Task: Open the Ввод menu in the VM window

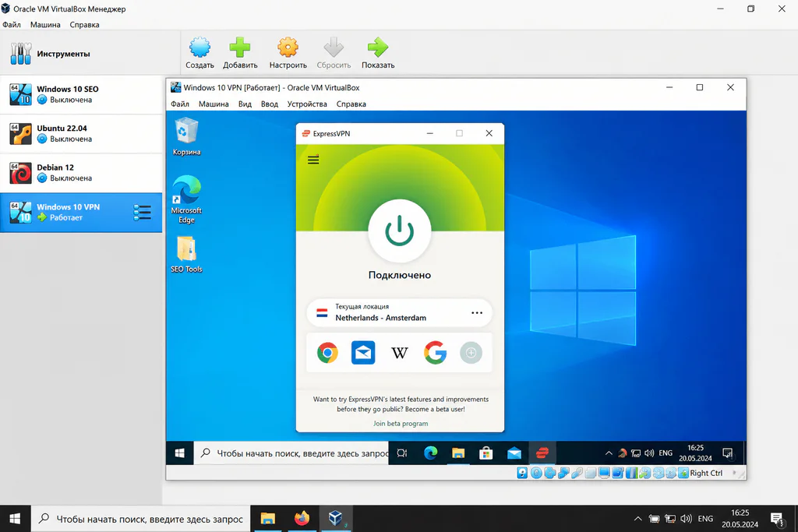Action: [x=269, y=104]
